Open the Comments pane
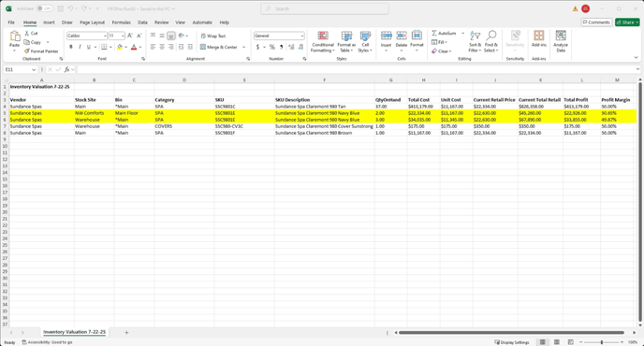 [x=596, y=22]
